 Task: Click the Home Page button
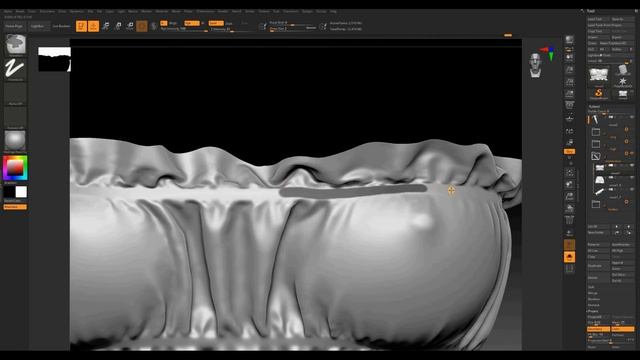[14, 26]
